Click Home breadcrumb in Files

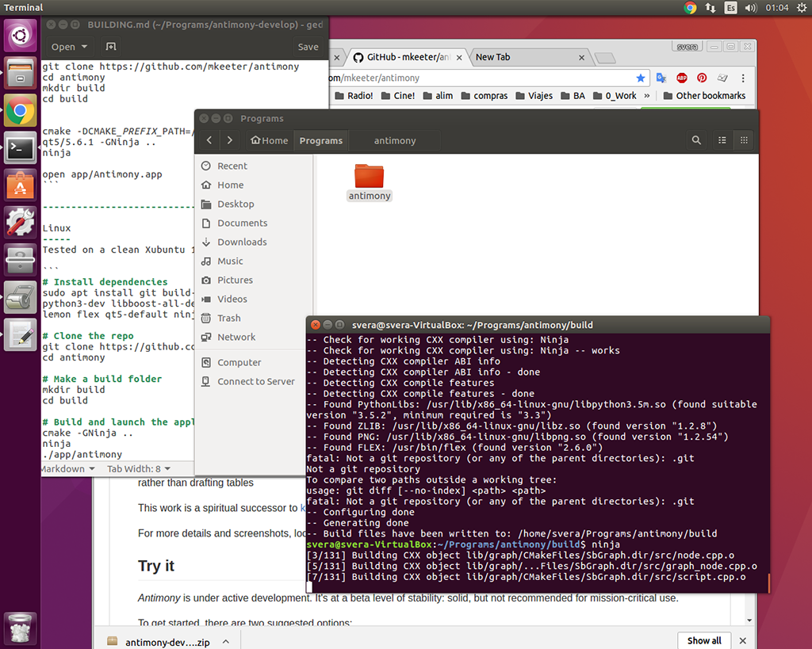(269, 140)
